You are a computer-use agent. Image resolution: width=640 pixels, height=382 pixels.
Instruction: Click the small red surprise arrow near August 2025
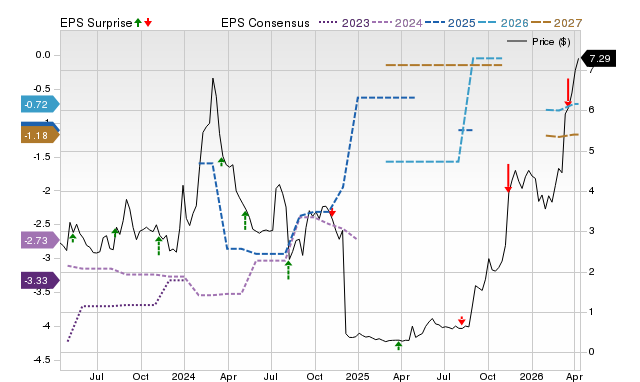coord(461,321)
